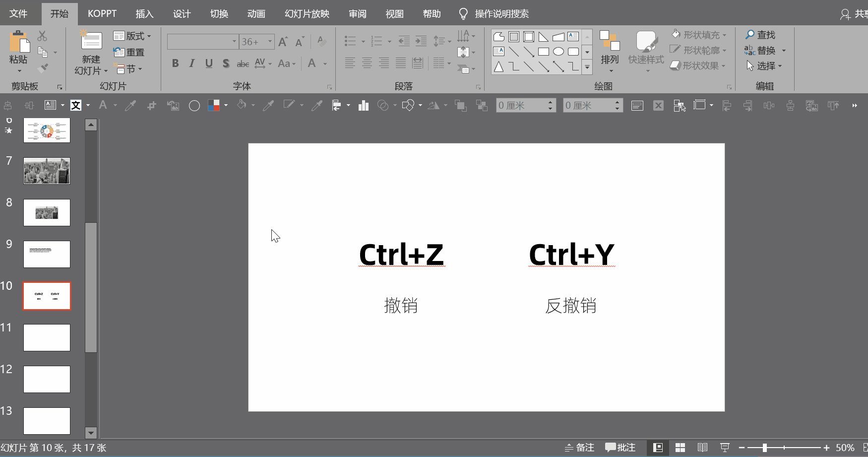Select slide 7 thumbnail with city photo
The width and height of the screenshot is (868, 457).
pos(47,171)
